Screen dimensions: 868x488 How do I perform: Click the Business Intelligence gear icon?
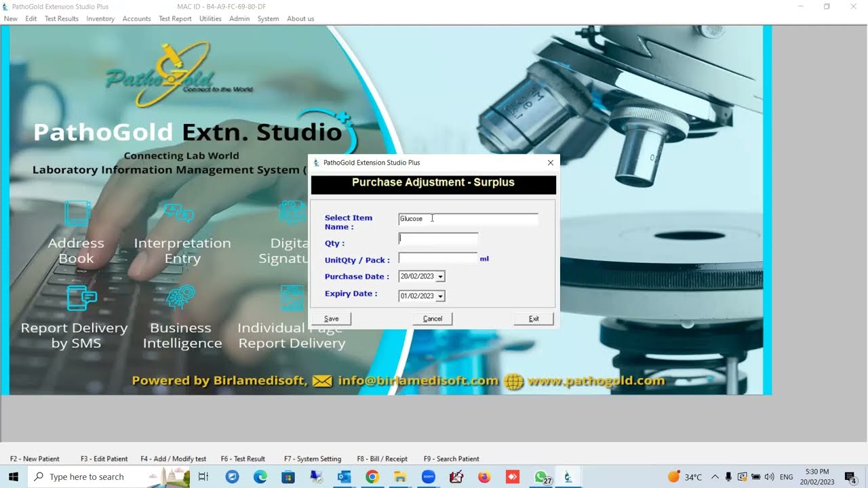coord(181,297)
